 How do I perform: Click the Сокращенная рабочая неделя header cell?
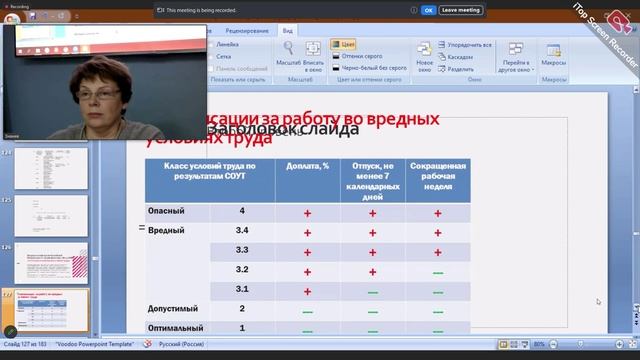click(438, 180)
